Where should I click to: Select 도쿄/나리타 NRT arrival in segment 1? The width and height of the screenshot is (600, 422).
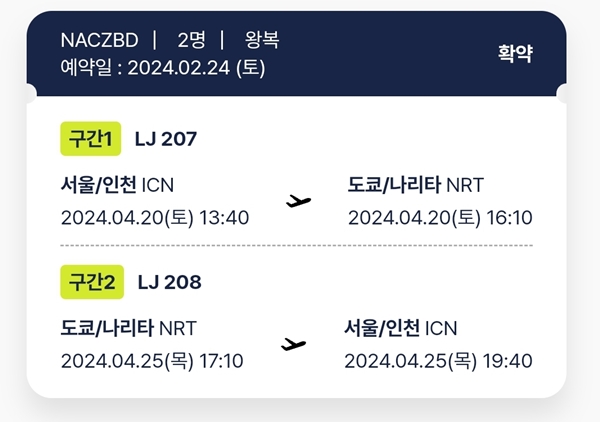coord(416,185)
